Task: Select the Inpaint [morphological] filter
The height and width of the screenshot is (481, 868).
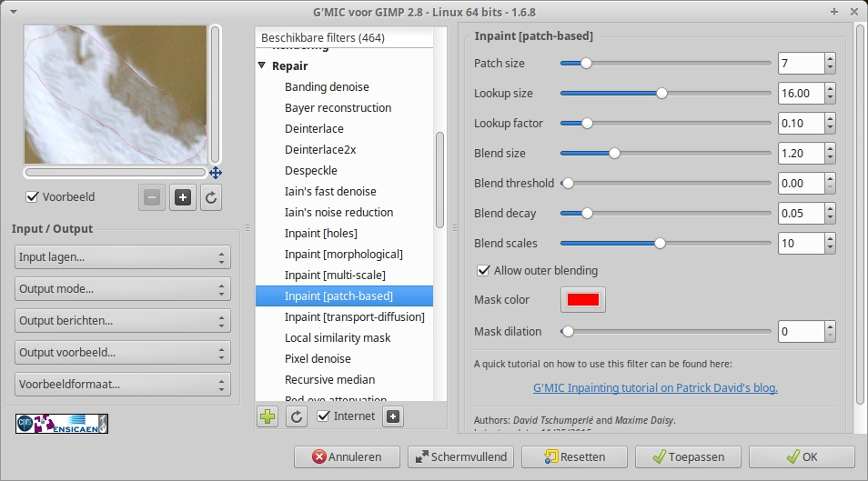Action: 343,254
